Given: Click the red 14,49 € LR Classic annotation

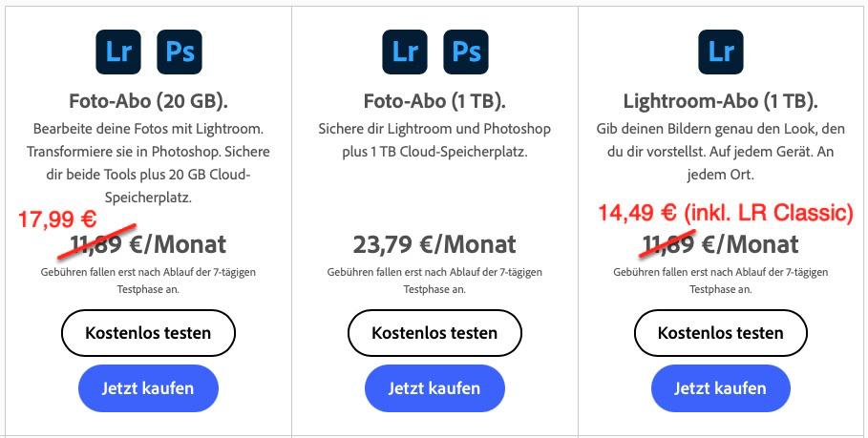Looking at the screenshot, I should coord(725,213).
